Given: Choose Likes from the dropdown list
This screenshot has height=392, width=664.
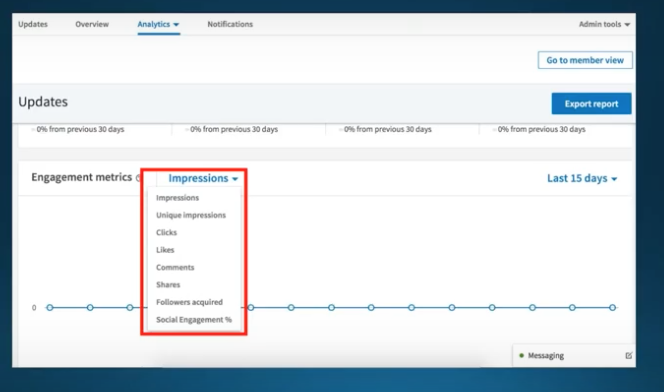Looking at the screenshot, I should pyautogui.click(x=165, y=250).
